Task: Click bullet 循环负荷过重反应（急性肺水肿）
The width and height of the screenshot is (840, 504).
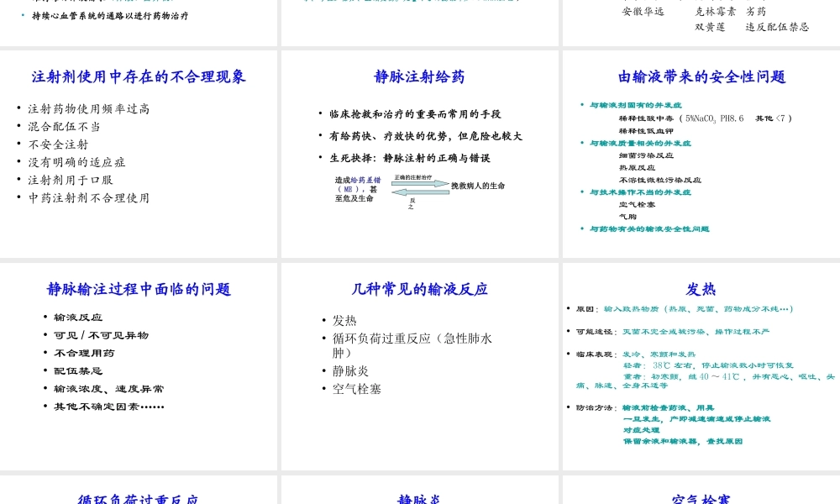Action: pos(412,345)
